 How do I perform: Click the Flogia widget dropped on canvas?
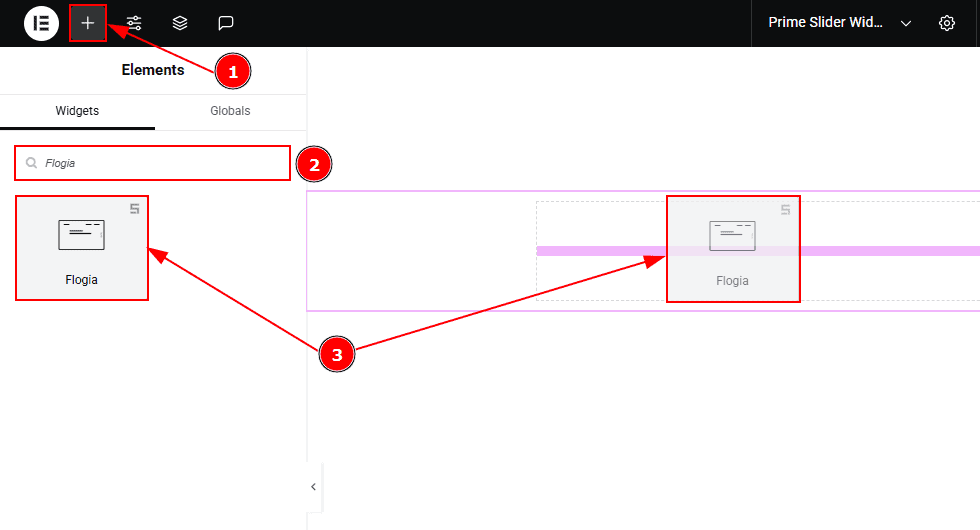(732, 249)
